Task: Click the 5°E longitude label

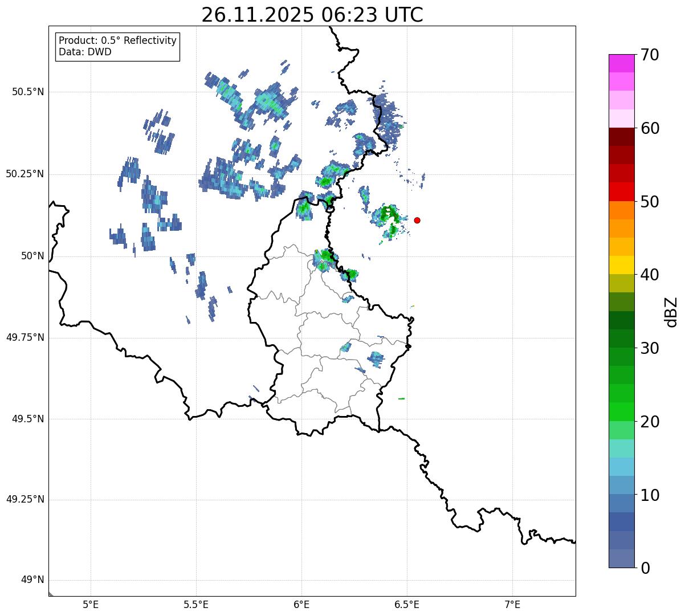Action: click(x=91, y=605)
